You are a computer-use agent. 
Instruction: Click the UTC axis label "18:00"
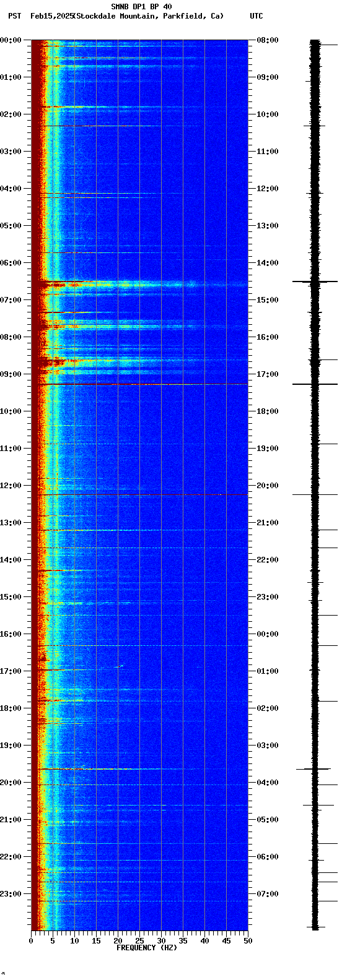268,411
